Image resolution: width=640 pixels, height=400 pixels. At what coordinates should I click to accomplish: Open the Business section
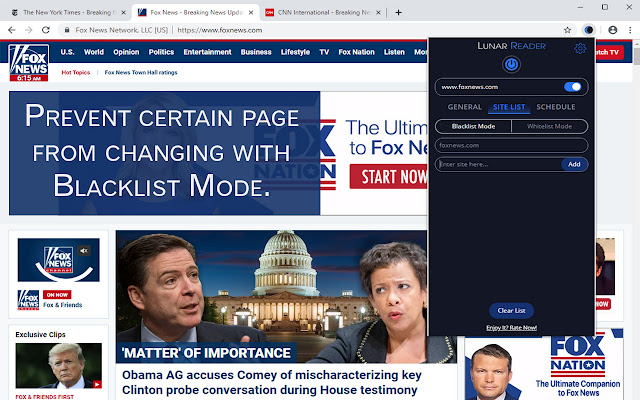pyautogui.click(x=256, y=52)
